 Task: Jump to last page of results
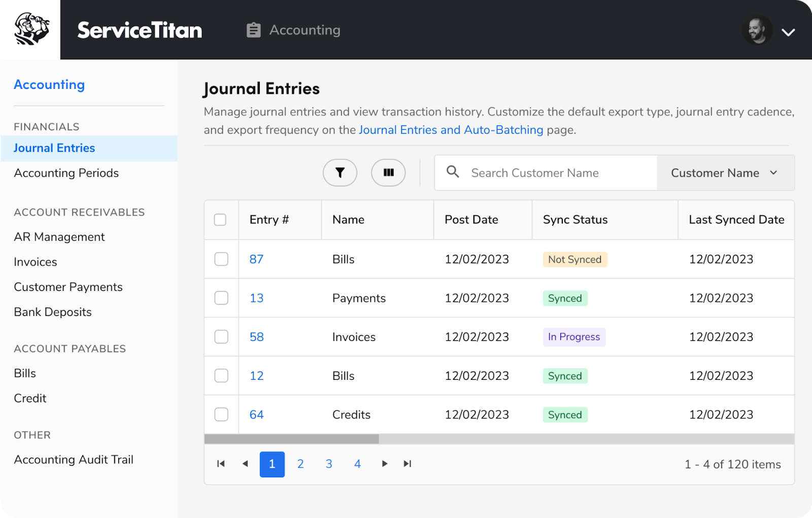pos(408,464)
